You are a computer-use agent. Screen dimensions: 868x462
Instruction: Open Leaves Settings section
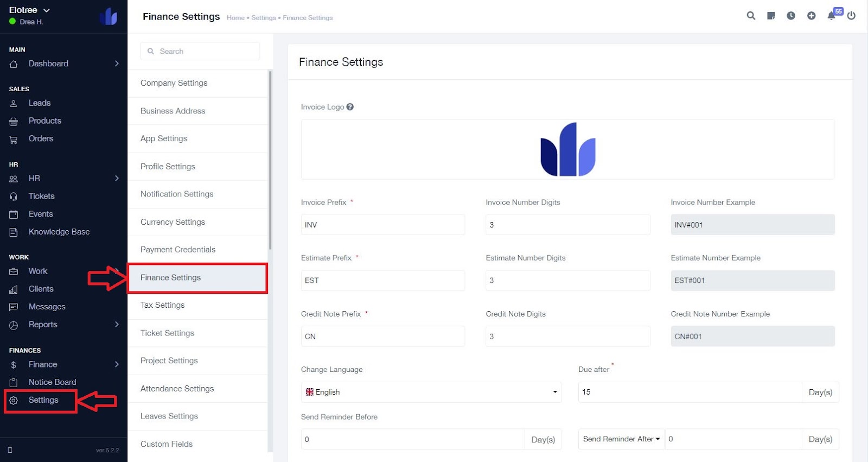198,416
